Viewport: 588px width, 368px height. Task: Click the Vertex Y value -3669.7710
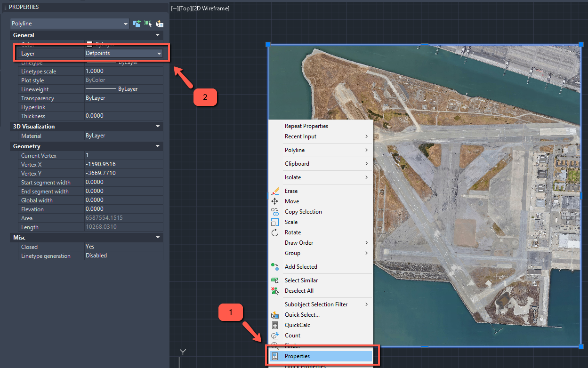point(124,174)
